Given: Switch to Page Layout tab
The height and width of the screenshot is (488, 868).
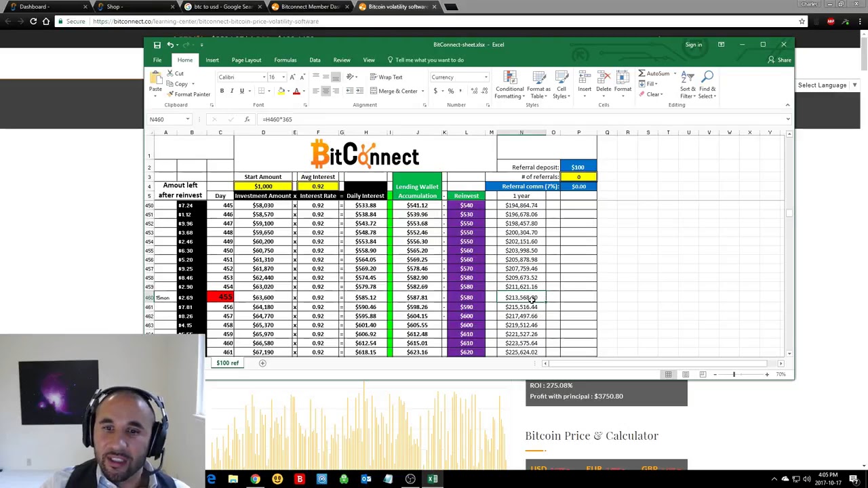Looking at the screenshot, I should click(246, 60).
